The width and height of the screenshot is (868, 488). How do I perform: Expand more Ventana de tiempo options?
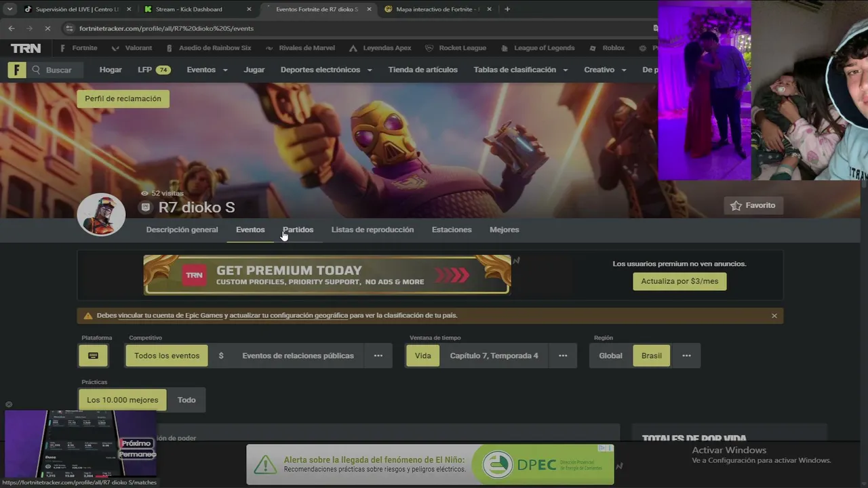[563, 356]
